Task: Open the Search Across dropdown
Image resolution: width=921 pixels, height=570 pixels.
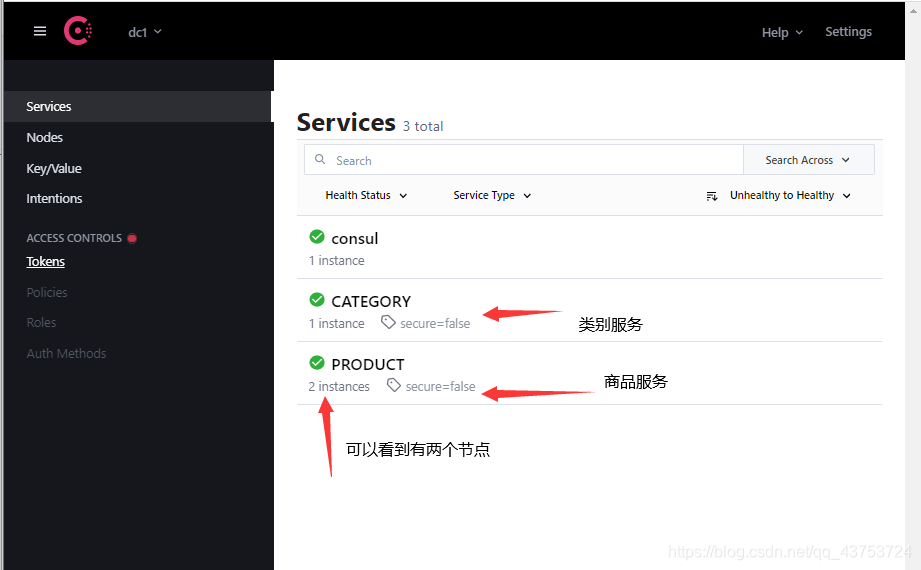Action: point(809,160)
